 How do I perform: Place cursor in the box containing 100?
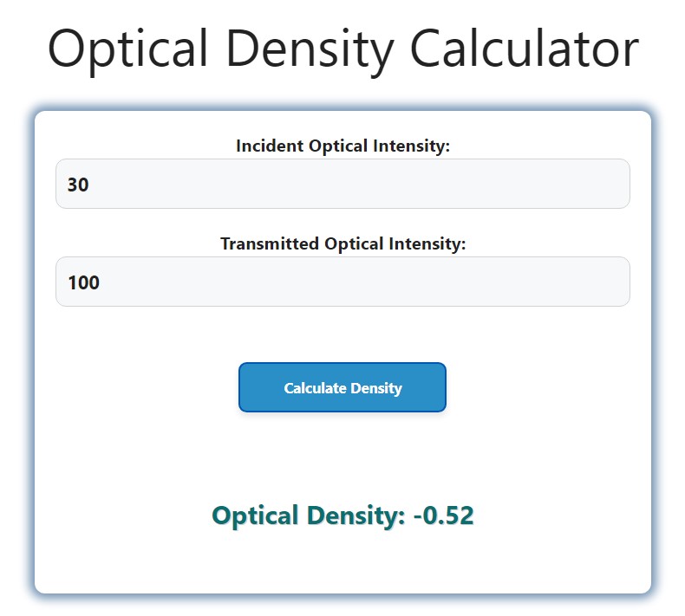point(342,282)
